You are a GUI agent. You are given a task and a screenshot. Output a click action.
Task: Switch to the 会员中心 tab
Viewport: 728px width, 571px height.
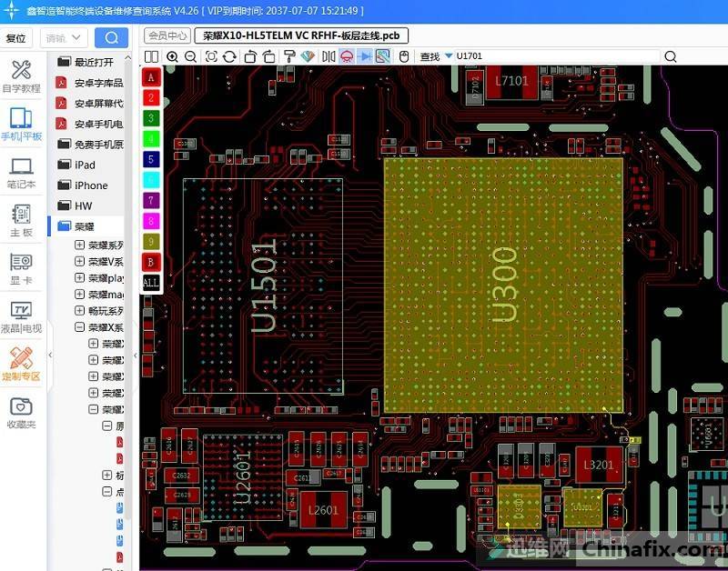click(x=167, y=35)
